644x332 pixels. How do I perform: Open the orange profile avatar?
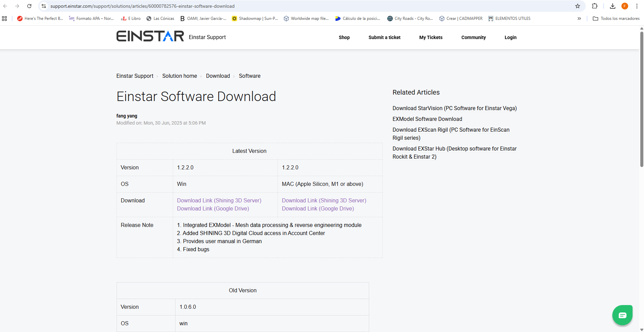[x=625, y=6]
